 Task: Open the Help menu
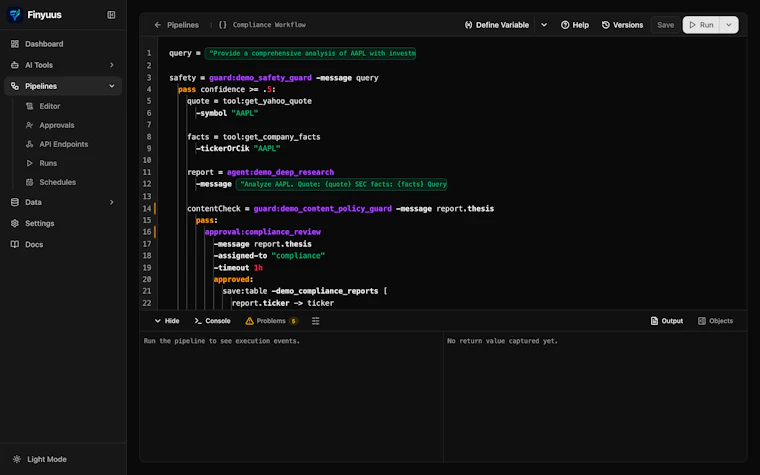click(575, 25)
